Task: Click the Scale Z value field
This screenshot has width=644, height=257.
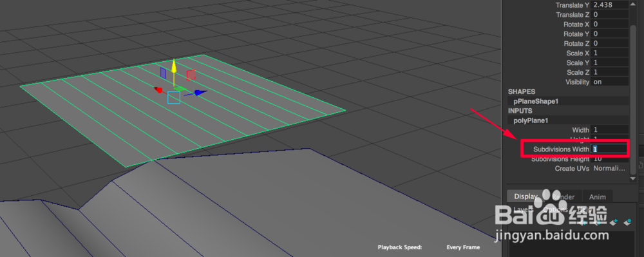Action: pos(610,72)
